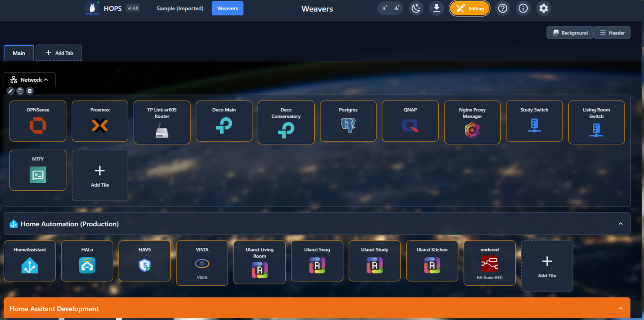The width and height of the screenshot is (644, 320).
Task: Open the OPNSense tile
Action: [x=38, y=121]
